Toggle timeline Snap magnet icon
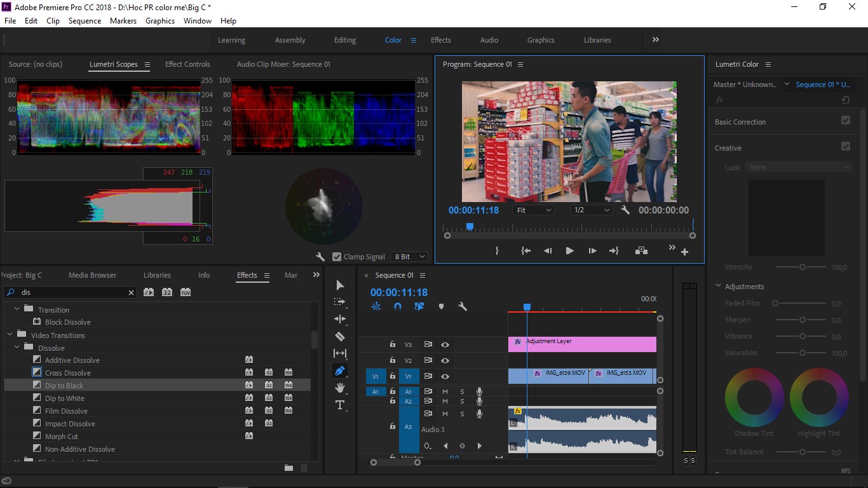Viewport: 868px width, 488px height. [398, 306]
